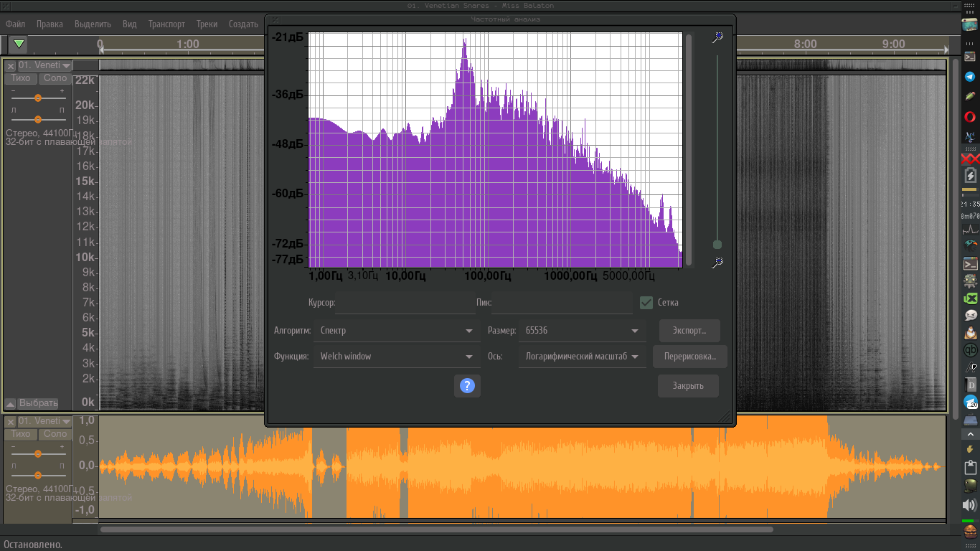Click the Экспорт... button
980x551 pixels.
689,331
